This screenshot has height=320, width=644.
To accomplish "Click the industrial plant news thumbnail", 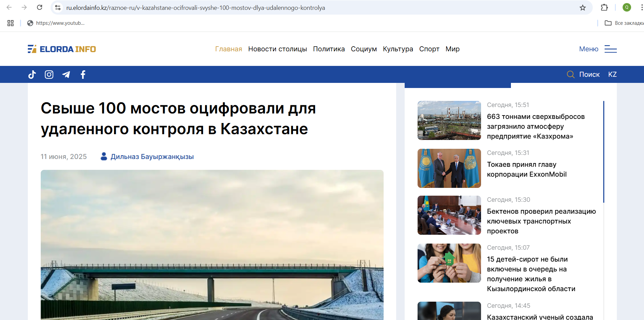I will [449, 120].
